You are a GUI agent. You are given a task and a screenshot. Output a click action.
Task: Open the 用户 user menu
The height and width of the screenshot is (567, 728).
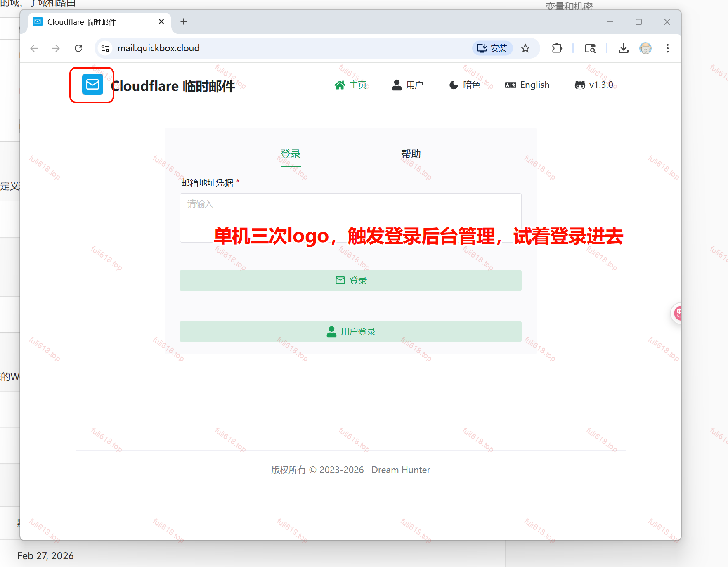click(407, 85)
